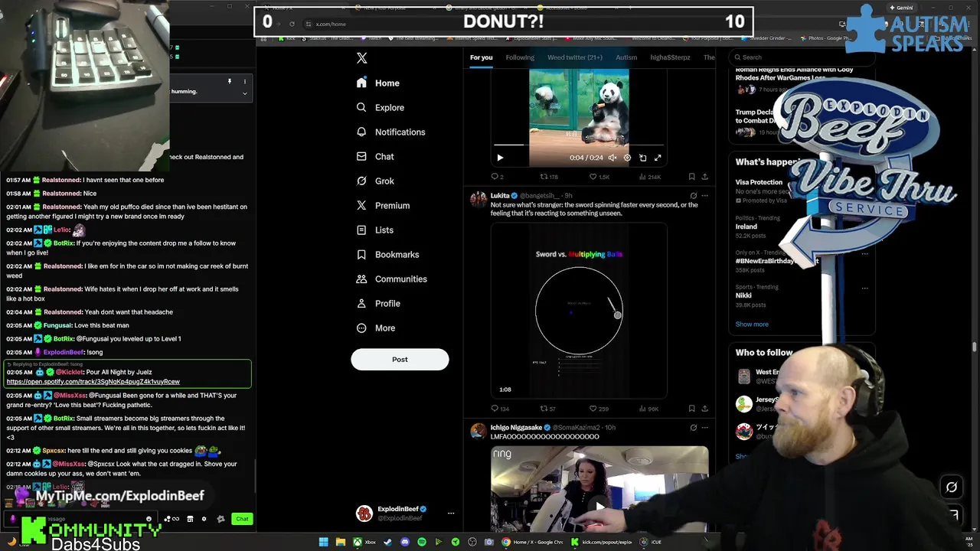Open Notifications in X sidebar
This screenshot has height=551, width=980.
[390, 132]
